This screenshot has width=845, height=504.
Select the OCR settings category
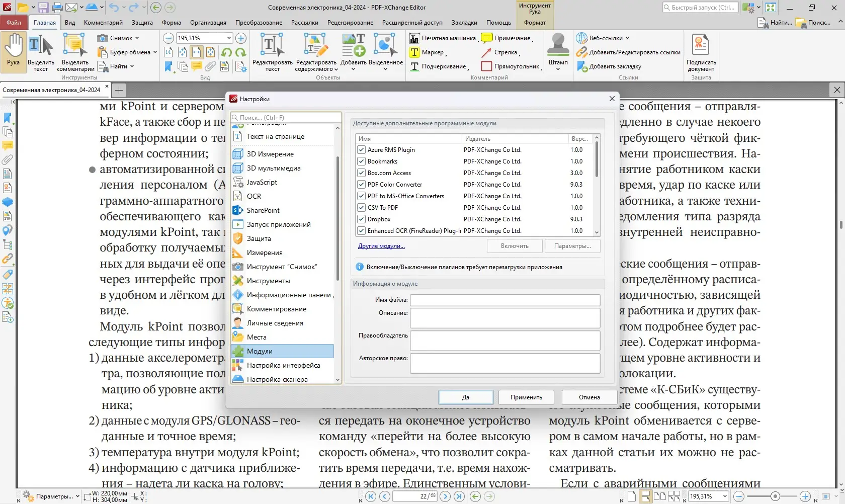pos(254,196)
